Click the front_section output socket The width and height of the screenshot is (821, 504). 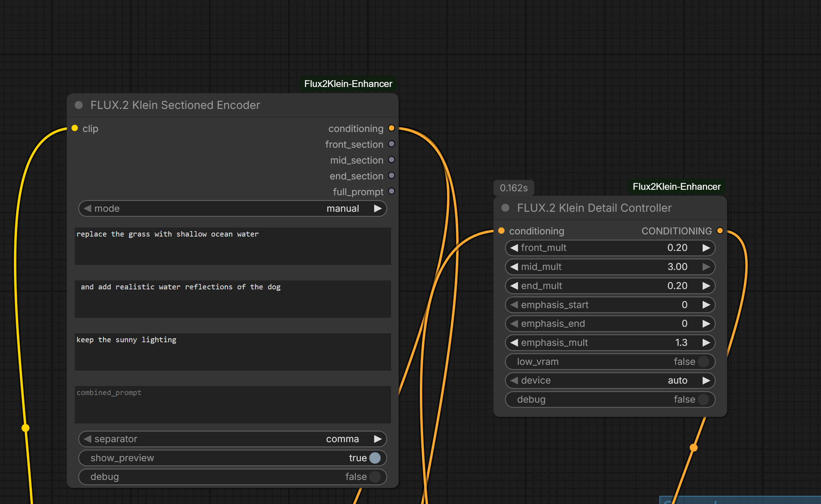click(392, 144)
